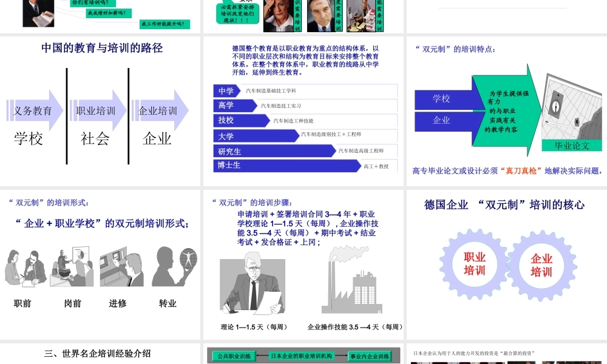Viewport: 607px width, 364px height.
Task: Select the caption 企业操作技能 3.5—4 天(每周)
Action: tap(355, 327)
